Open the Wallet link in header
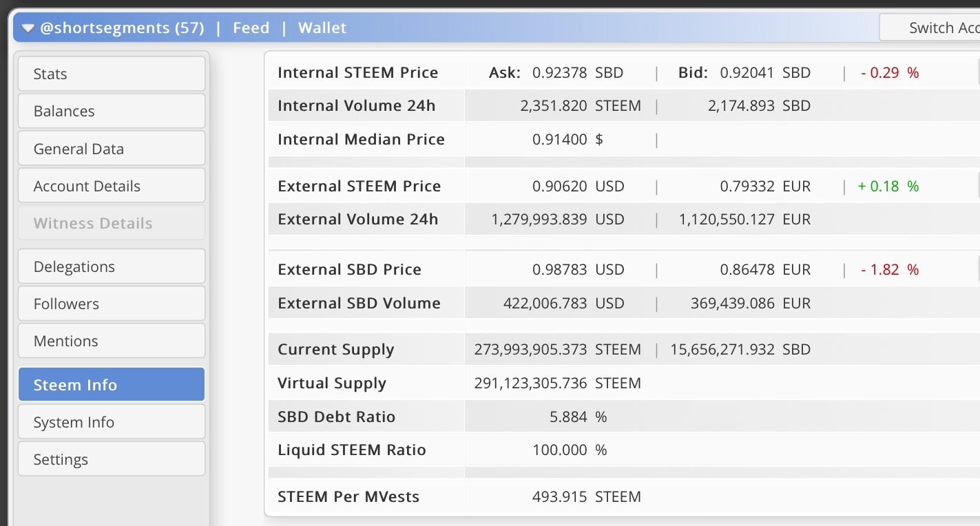The width and height of the screenshot is (980, 526). click(322, 28)
